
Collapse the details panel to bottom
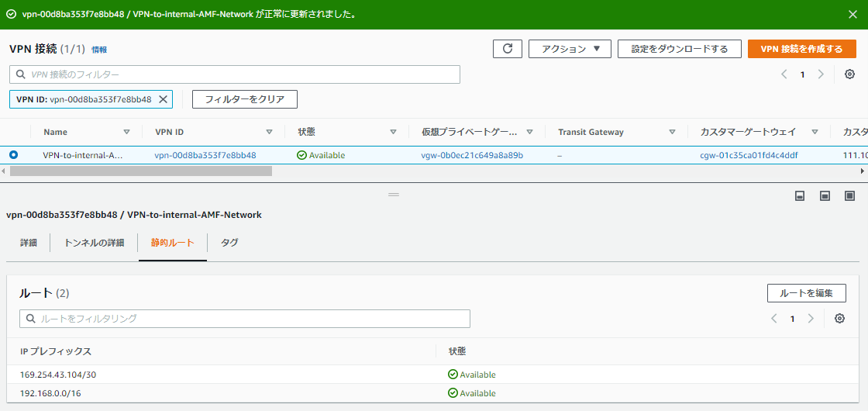(800, 196)
